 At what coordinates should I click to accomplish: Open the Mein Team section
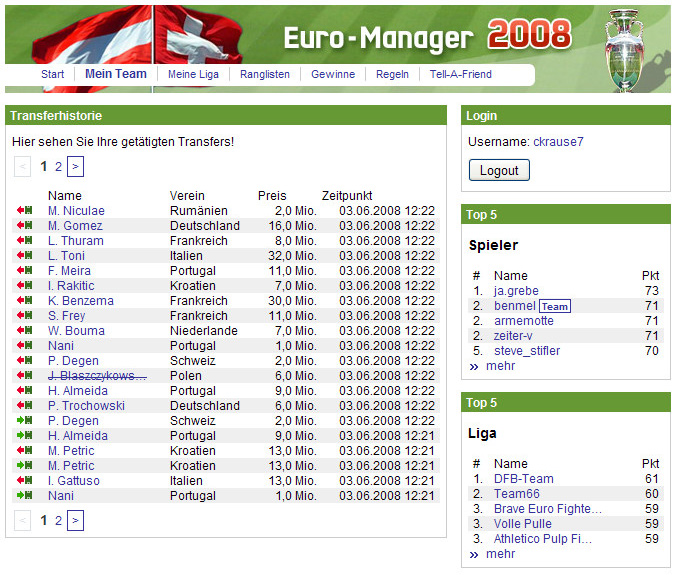point(116,74)
